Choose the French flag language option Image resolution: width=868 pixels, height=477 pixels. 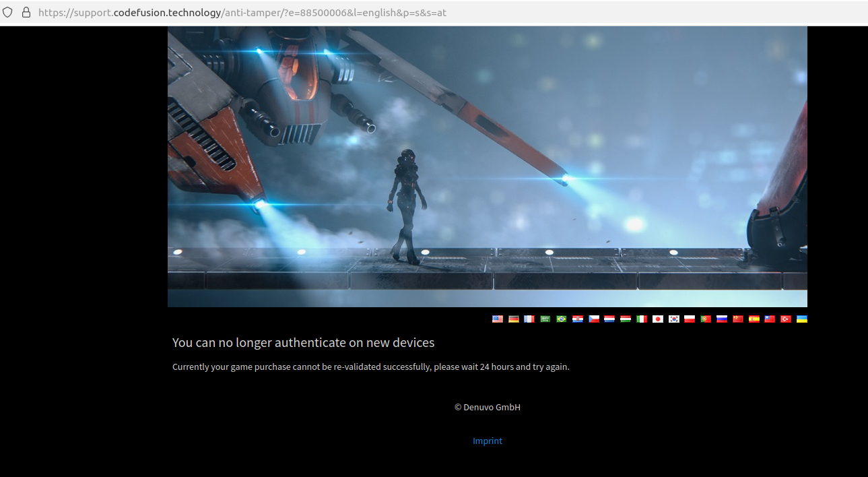click(x=529, y=319)
